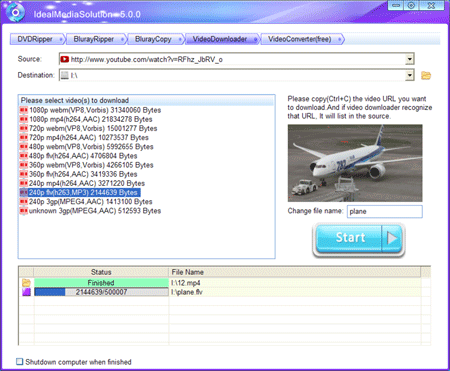Select 240p flv(h263,MP3) 2144639 Bytes
Image resolution: width=450 pixels, height=371 pixels.
click(x=83, y=192)
